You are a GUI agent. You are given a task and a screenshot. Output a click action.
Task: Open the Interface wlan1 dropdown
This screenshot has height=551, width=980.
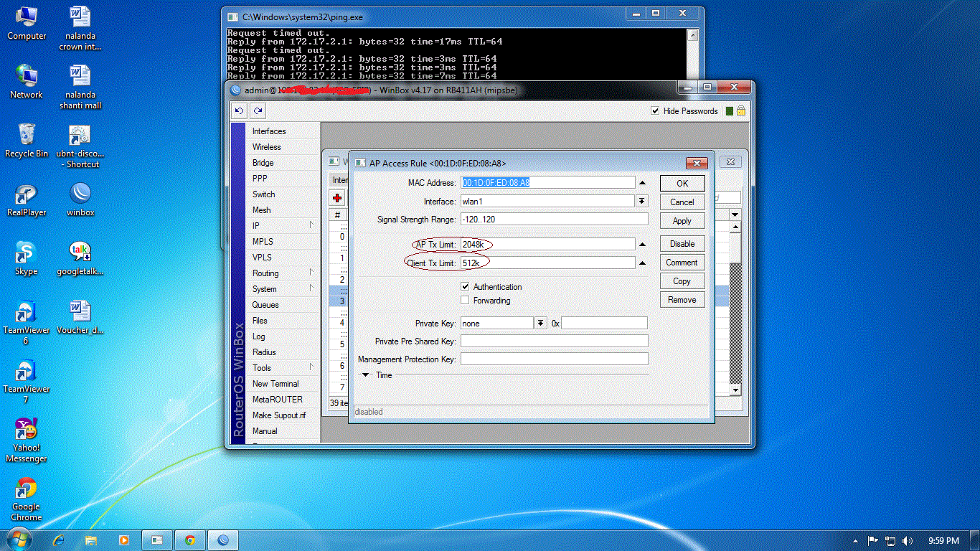(642, 202)
